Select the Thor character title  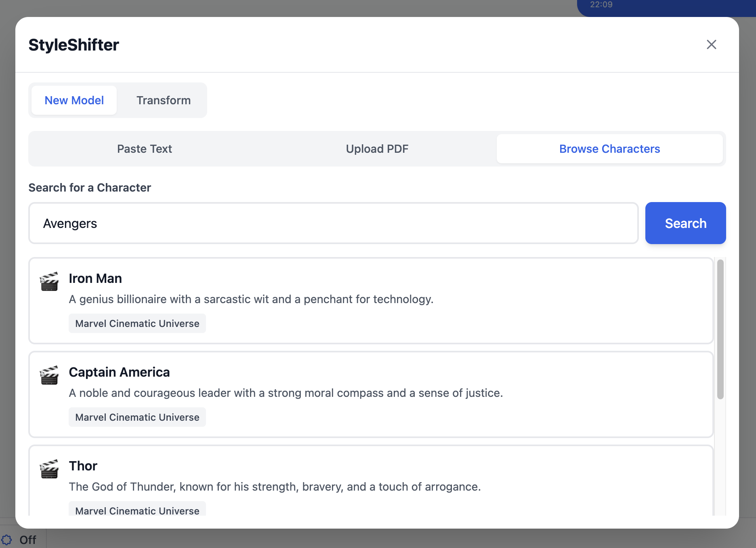click(x=83, y=466)
